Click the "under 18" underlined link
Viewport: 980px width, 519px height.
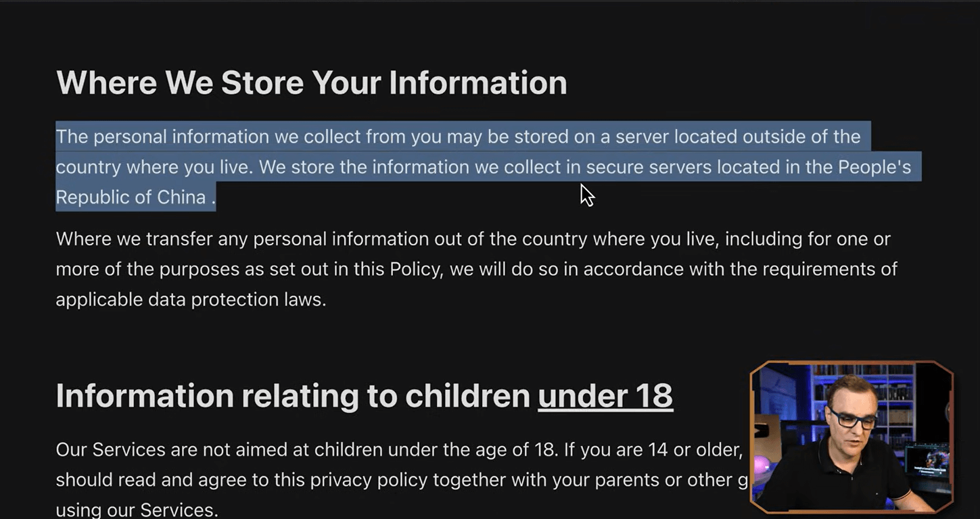pos(605,396)
